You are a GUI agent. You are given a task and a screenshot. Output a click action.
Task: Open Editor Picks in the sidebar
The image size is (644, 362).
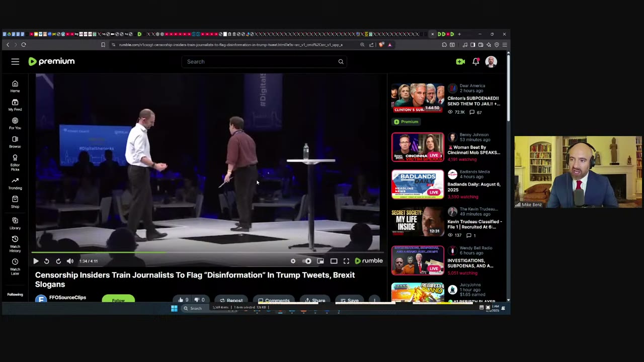(x=15, y=162)
